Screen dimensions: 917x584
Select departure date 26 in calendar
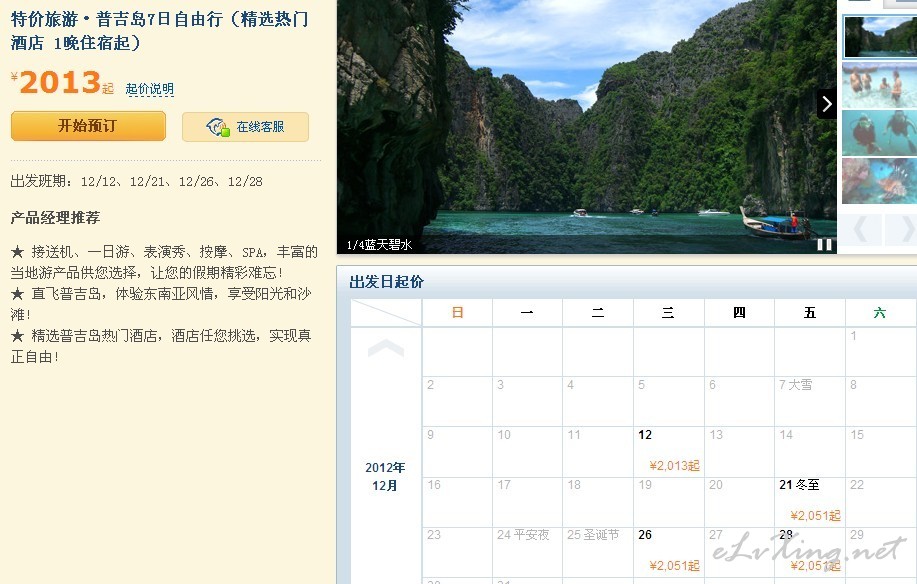[668, 552]
